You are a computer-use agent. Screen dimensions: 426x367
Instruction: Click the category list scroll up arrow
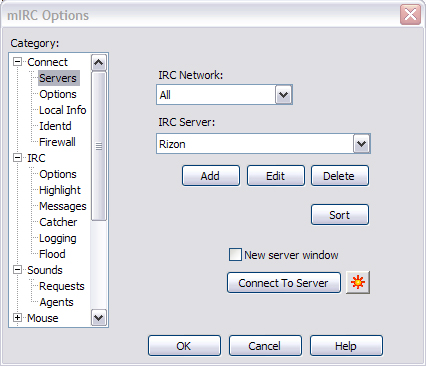99,62
